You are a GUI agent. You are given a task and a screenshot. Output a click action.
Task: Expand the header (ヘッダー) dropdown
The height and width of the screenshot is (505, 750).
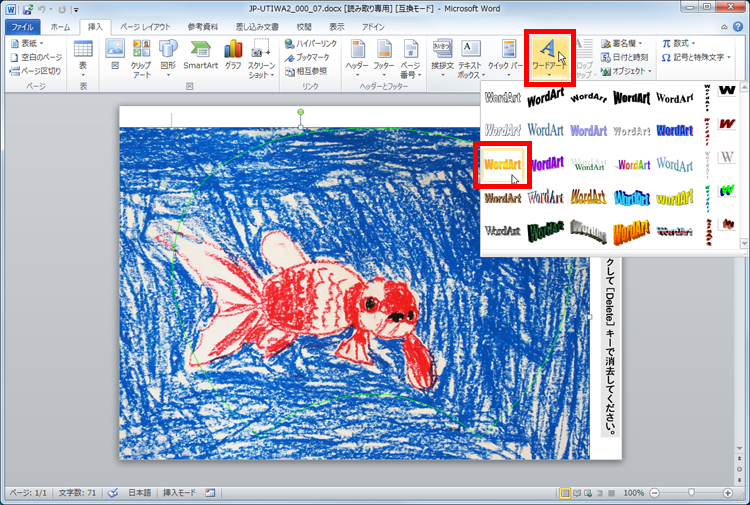[357, 58]
